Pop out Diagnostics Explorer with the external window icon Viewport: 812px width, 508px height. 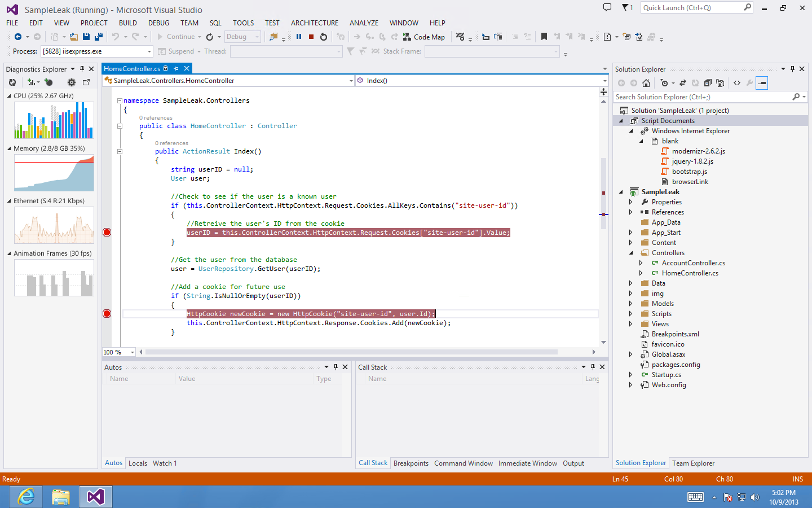[x=86, y=82]
